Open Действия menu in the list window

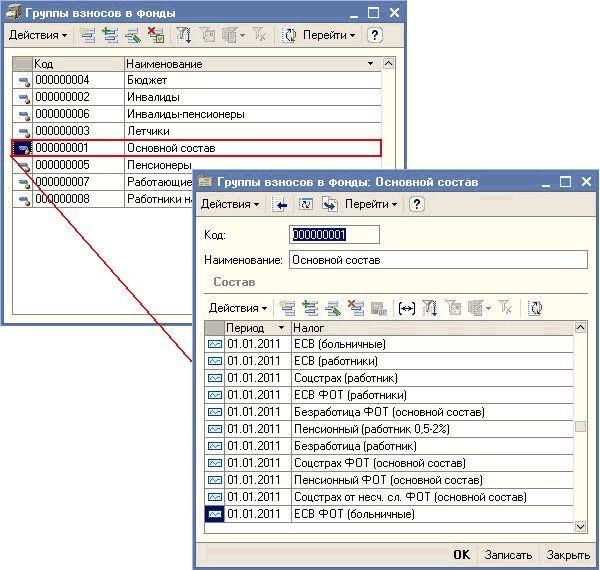tap(38, 35)
